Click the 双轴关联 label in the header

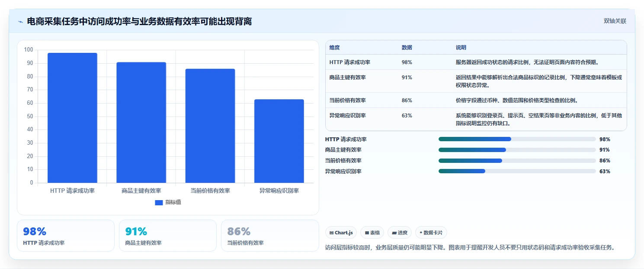click(x=615, y=21)
